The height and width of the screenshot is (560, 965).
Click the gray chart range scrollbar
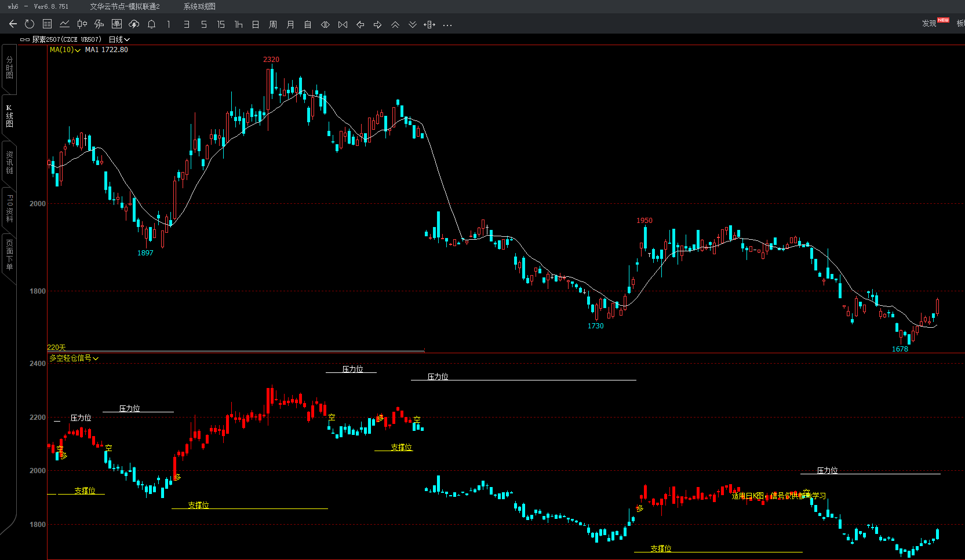pyautogui.click(x=236, y=351)
